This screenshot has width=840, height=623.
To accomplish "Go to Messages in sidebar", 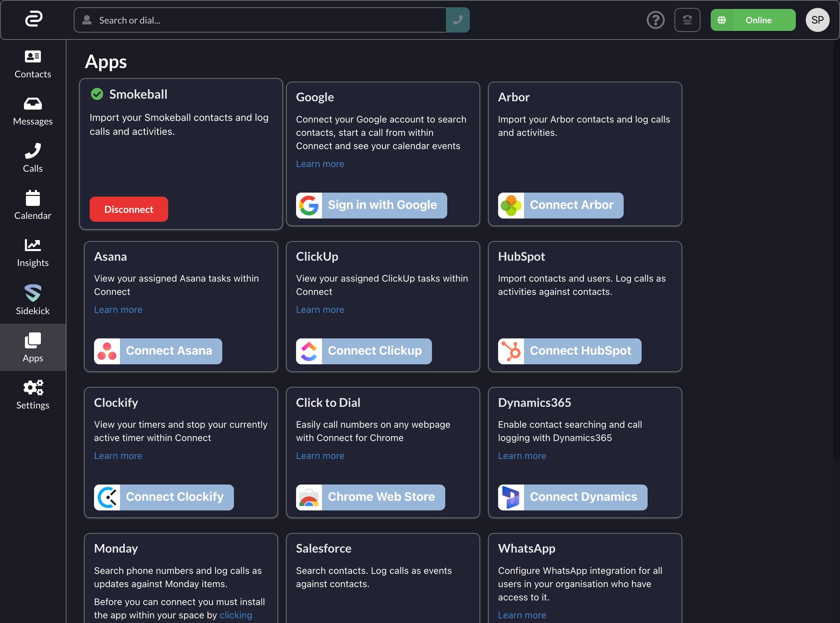I will pos(33,111).
